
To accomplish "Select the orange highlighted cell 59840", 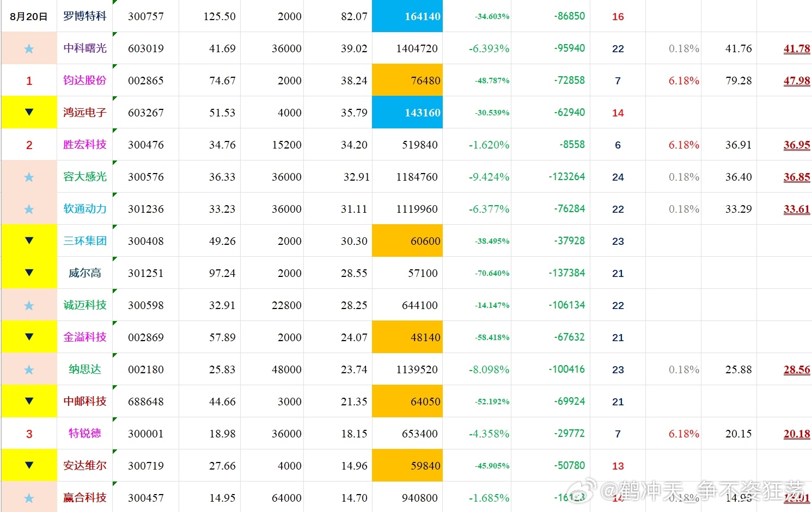I will [x=407, y=466].
